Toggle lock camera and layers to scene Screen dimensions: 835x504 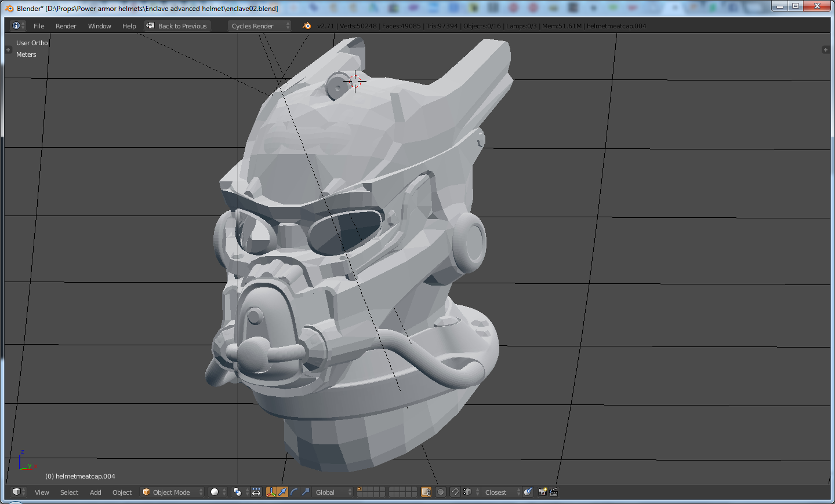tap(426, 492)
